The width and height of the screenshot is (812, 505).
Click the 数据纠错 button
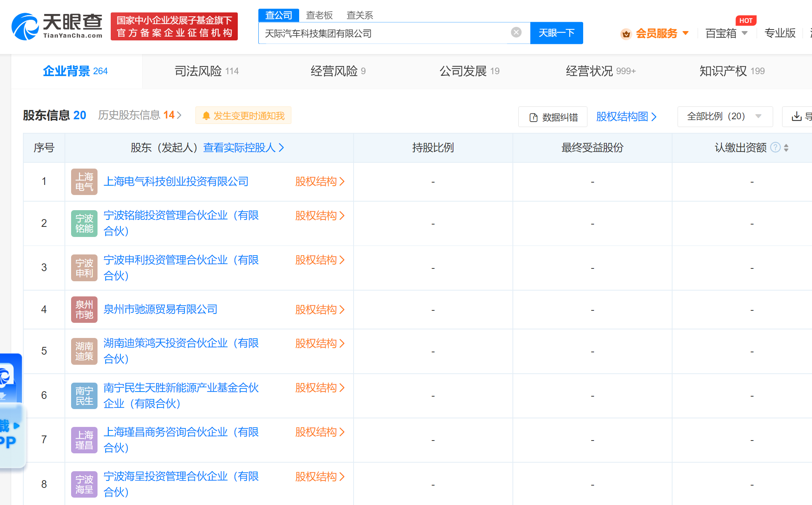[x=553, y=117]
